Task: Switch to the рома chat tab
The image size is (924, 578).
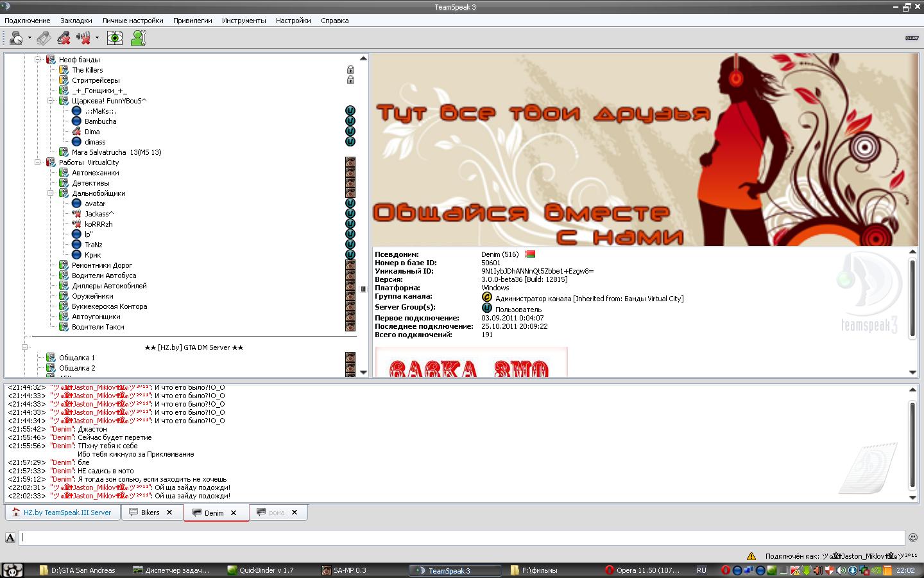Action: click(277, 512)
